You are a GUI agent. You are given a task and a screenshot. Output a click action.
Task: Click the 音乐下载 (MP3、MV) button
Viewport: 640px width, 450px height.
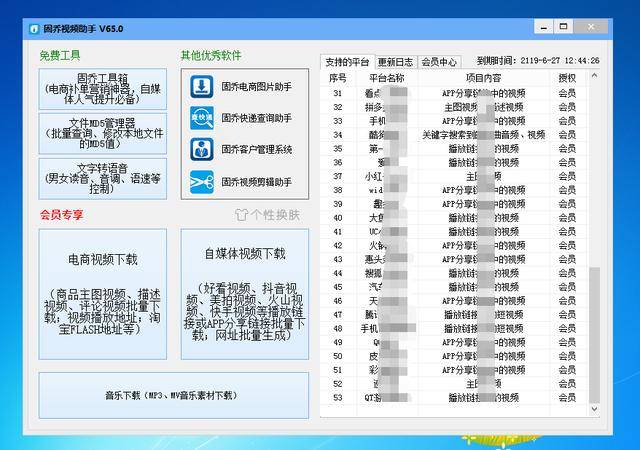173,395
